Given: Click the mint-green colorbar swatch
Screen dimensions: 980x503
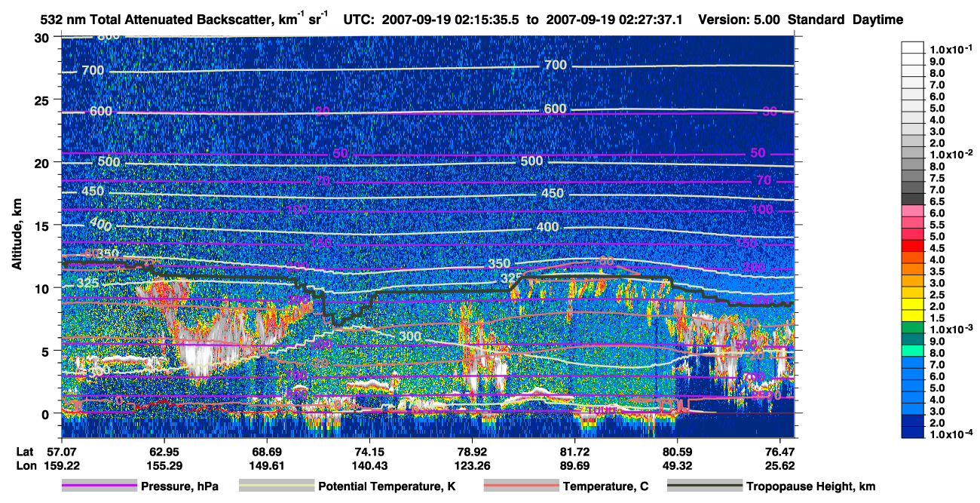Looking at the screenshot, I should click(x=912, y=351).
